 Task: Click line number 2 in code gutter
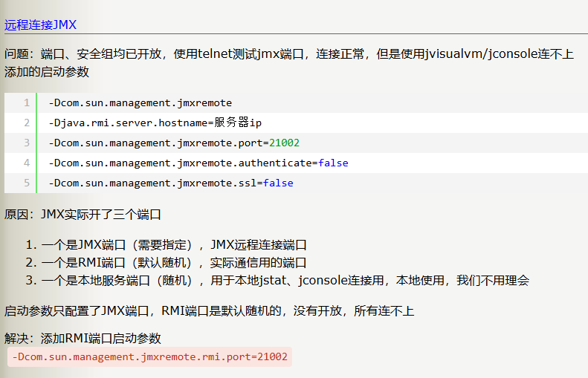pos(27,123)
